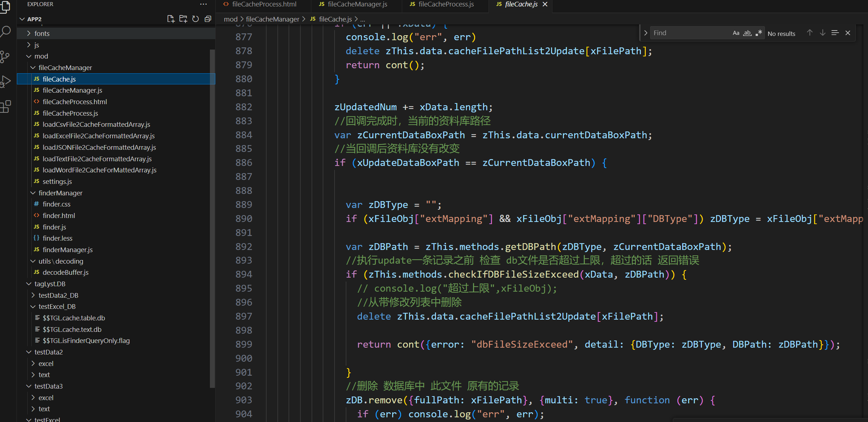Toggle find in selection
This screenshot has width=868, height=422.
click(x=835, y=33)
